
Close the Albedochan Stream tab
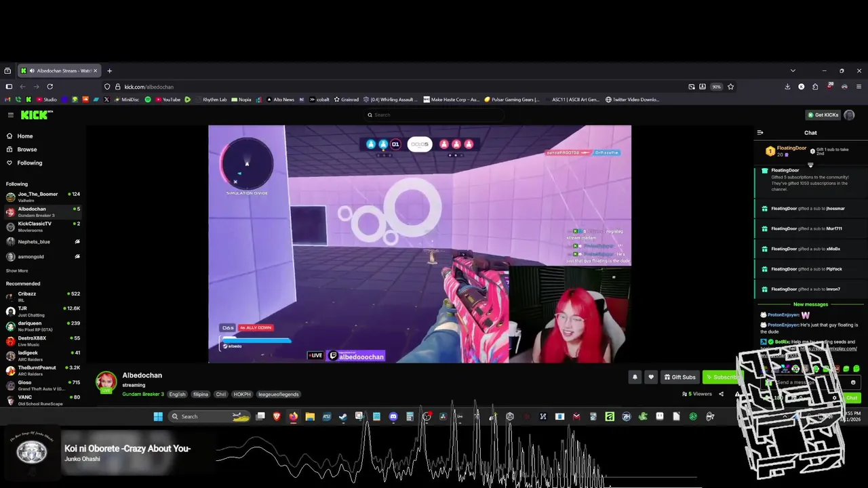[x=95, y=70]
